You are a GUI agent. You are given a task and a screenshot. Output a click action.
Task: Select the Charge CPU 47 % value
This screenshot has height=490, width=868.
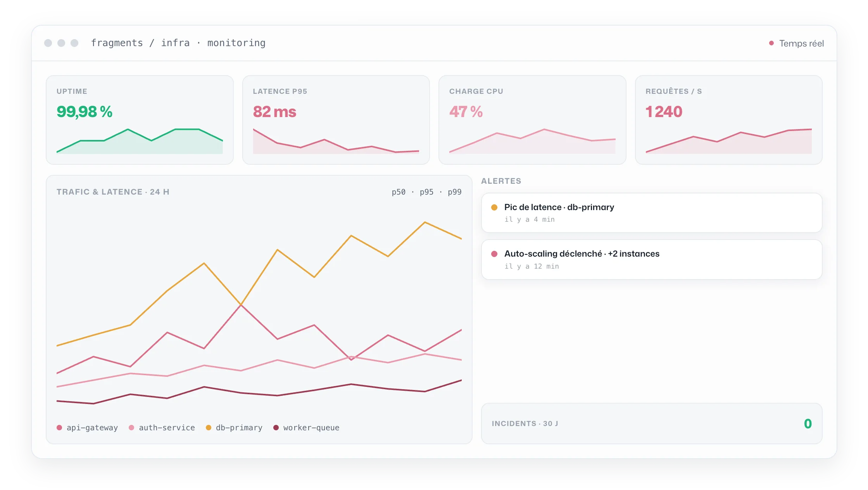coord(466,112)
